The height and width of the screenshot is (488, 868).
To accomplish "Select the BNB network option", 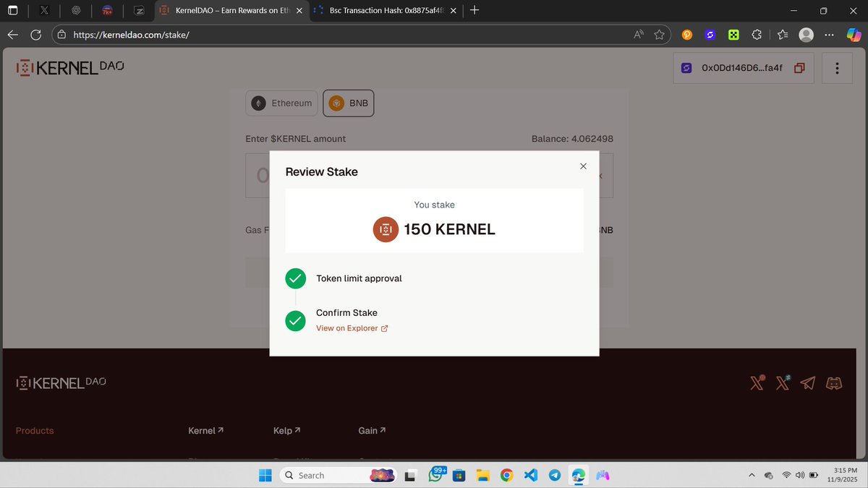I will tap(349, 103).
